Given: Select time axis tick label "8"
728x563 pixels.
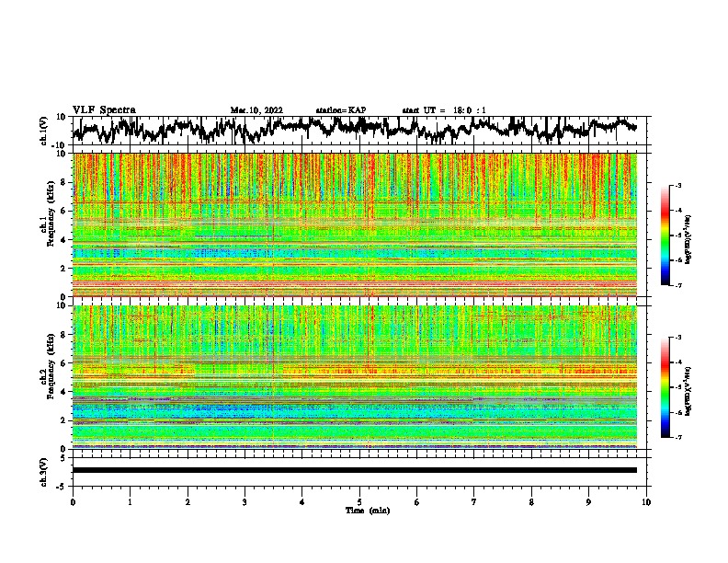Looking at the screenshot, I should click(x=531, y=502).
